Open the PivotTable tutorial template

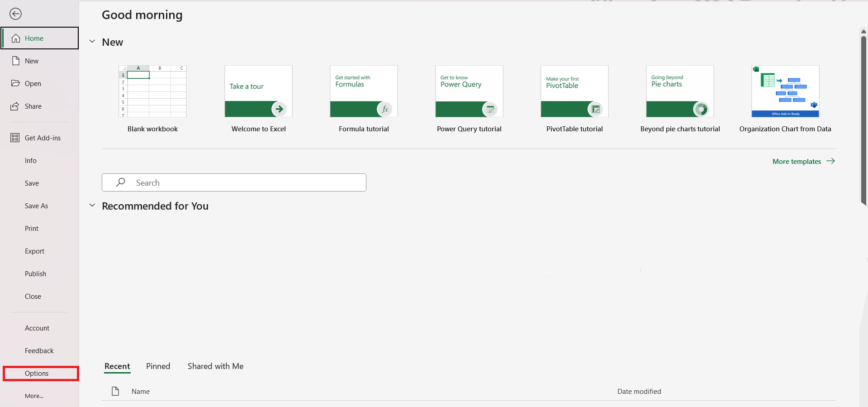click(574, 91)
